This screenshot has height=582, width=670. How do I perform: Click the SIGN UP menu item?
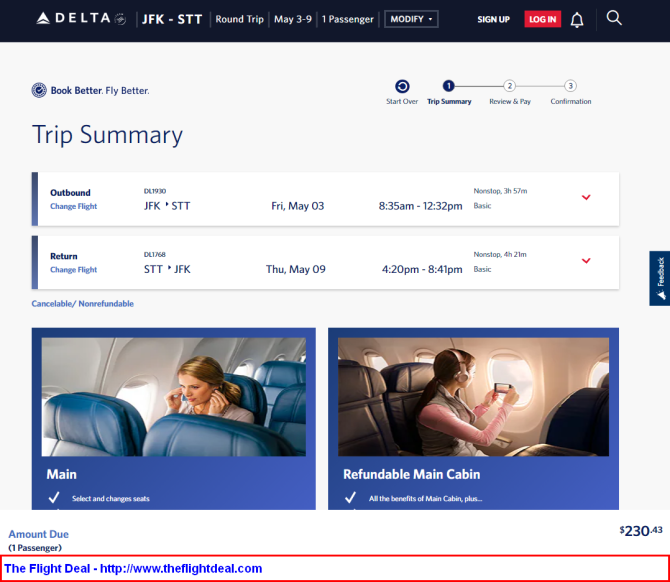pyautogui.click(x=494, y=19)
